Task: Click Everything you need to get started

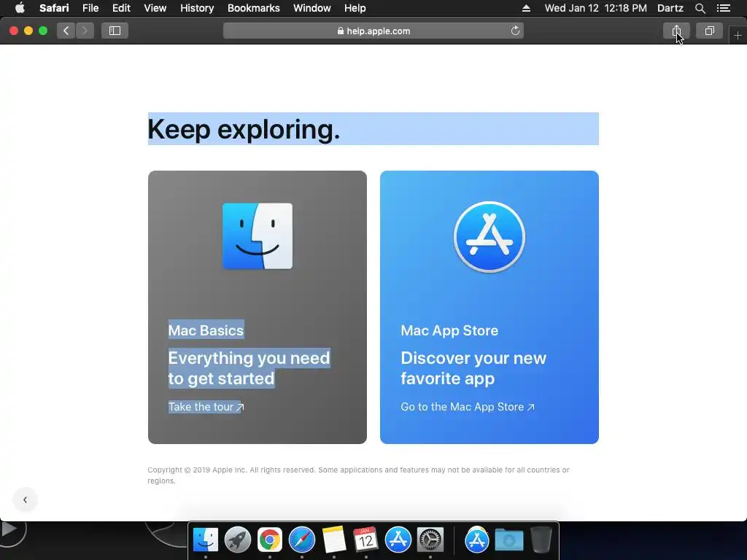Action: pyautogui.click(x=249, y=368)
